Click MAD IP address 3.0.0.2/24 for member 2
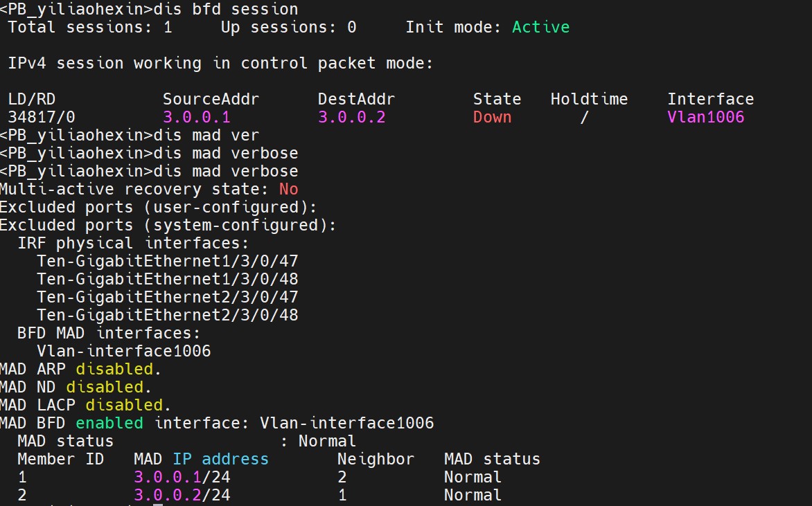812x506 pixels. pos(182,495)
